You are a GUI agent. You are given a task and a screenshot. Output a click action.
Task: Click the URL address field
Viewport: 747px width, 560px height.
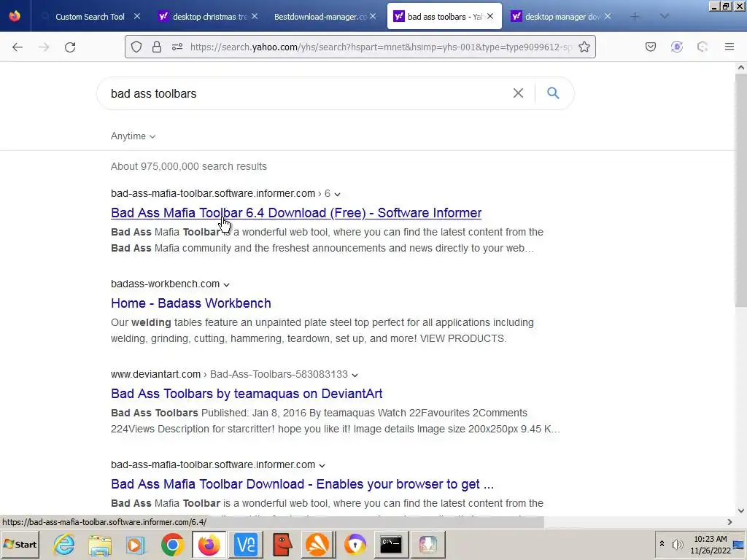pyautogui.click(x=379, y=47)
